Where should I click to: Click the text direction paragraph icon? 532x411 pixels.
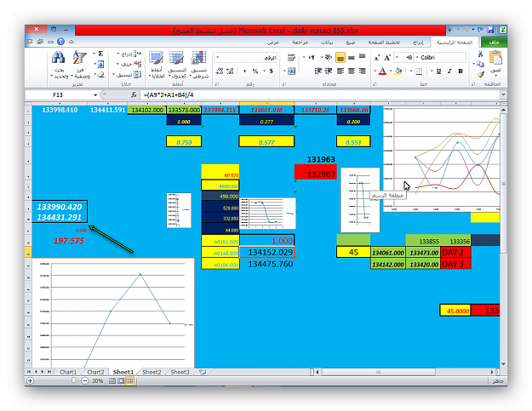[312, 57]
